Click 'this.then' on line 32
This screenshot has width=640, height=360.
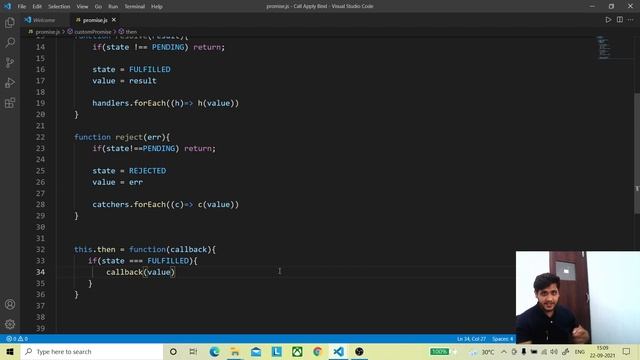(95, 249)
